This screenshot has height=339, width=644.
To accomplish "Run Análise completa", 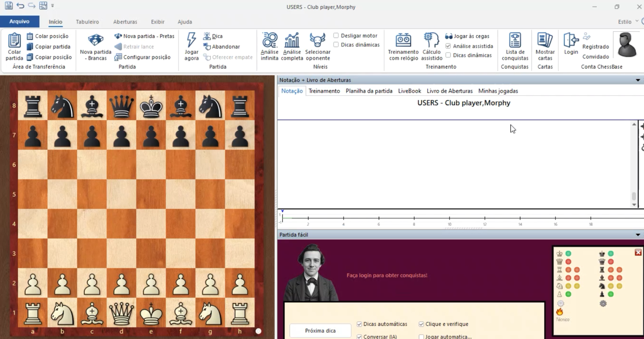I will point(292,47).
